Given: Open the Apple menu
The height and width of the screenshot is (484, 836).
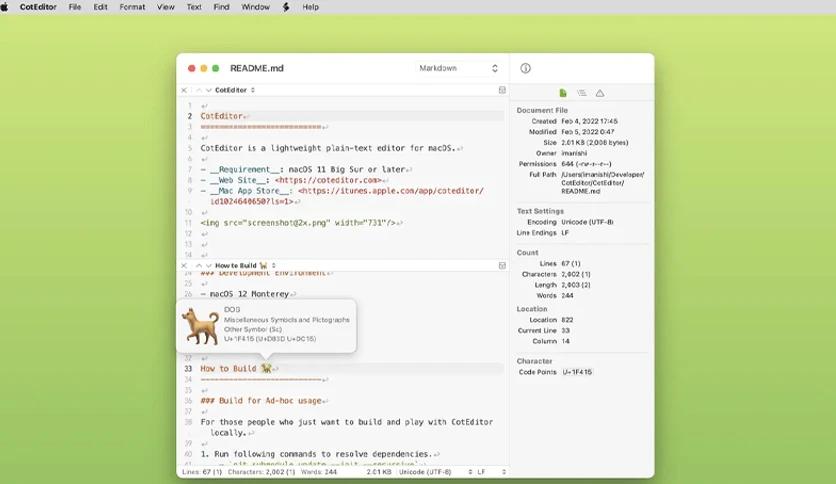Looking at the screenshot, I should tap(5, 7).
